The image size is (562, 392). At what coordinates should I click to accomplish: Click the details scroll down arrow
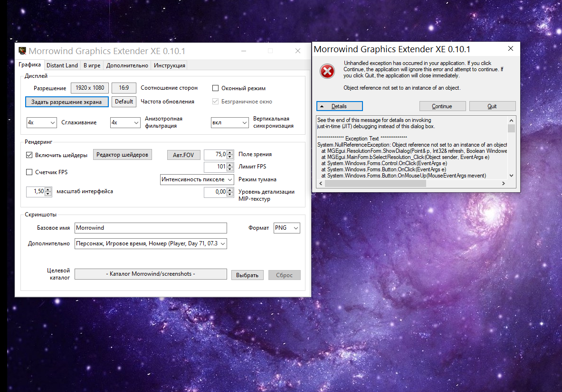coord(512,176)
